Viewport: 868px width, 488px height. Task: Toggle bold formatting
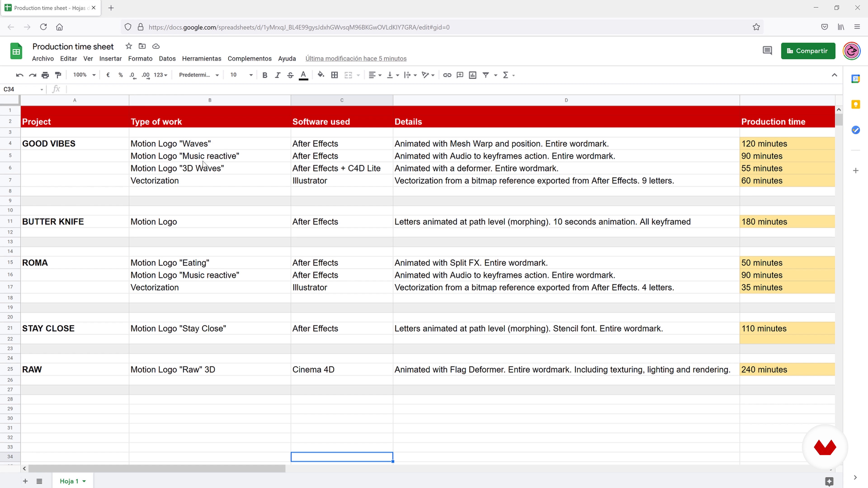(265, 75)
